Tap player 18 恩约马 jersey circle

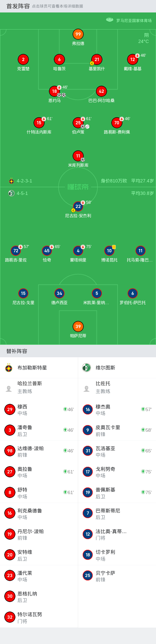click(x=55, y=91)
